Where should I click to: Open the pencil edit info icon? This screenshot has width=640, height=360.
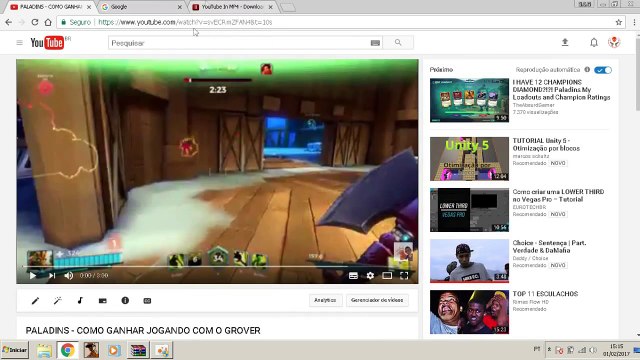click(36, 301)
